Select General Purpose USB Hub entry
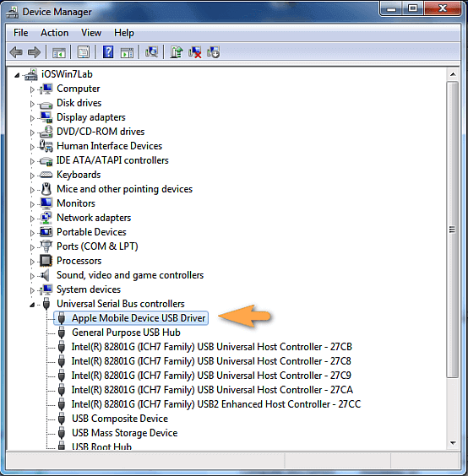The height and width of the screenshot is (476, 468). coord(126,333)
